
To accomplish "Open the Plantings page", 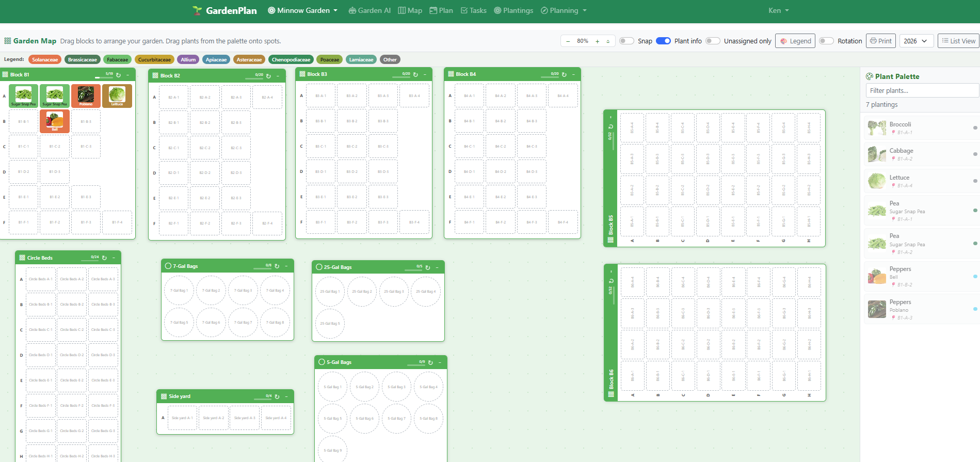I will (513, 10).
